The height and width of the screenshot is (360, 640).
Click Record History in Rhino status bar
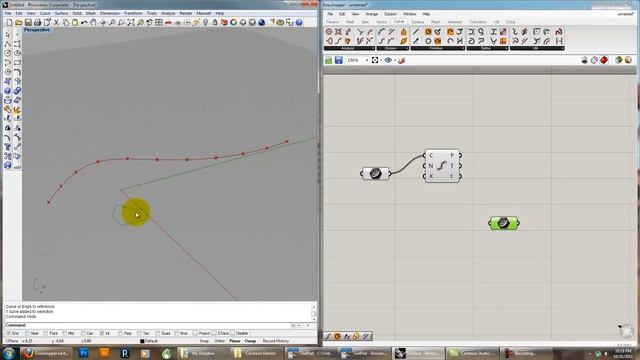tap(276, 341)
